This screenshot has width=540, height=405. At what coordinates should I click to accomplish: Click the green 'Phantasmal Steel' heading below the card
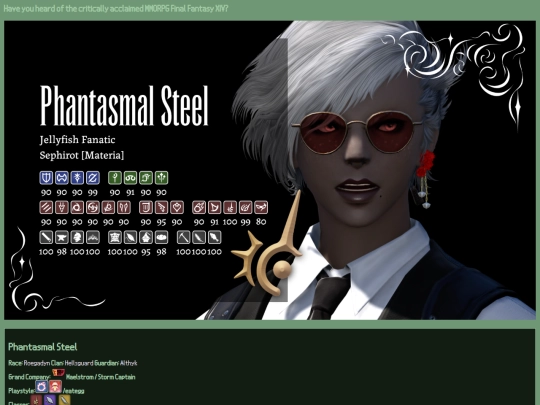[x=43, y=347]
